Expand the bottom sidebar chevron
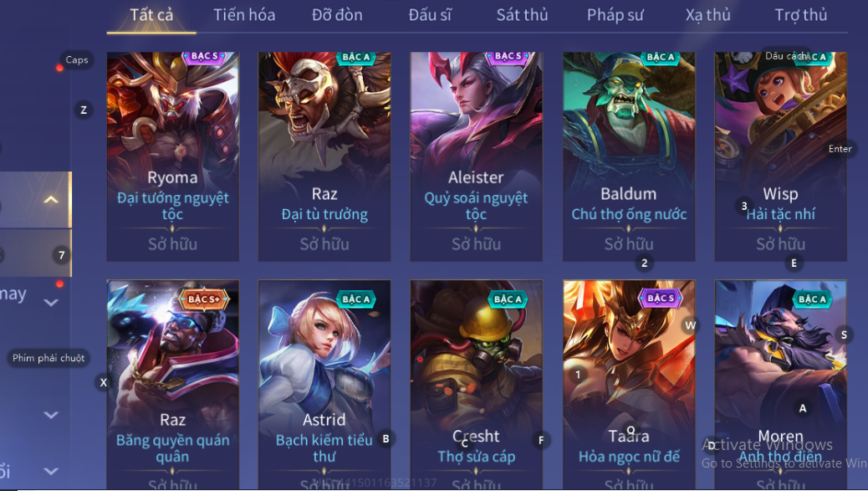This screenshot has height=491, width=868. click(51, 471)
